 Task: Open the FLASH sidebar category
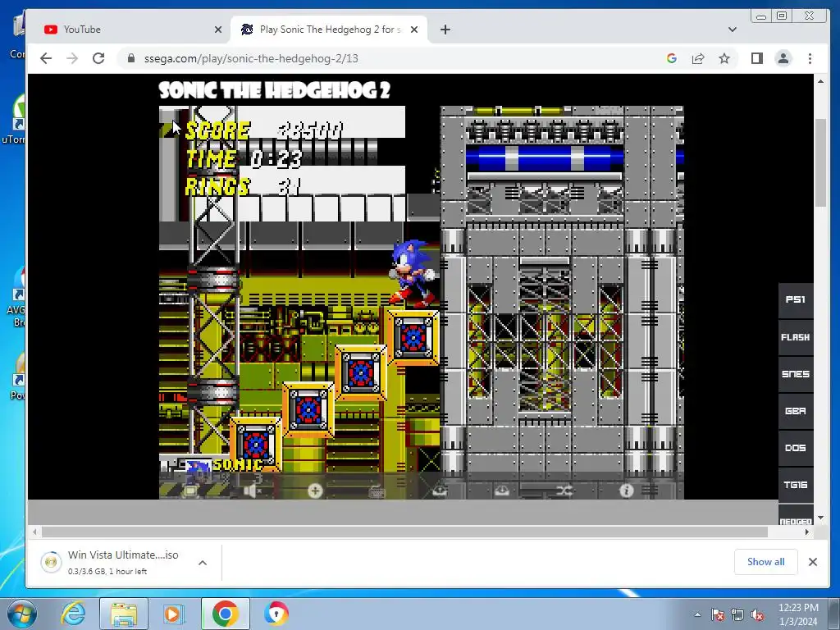click(796, 337)
